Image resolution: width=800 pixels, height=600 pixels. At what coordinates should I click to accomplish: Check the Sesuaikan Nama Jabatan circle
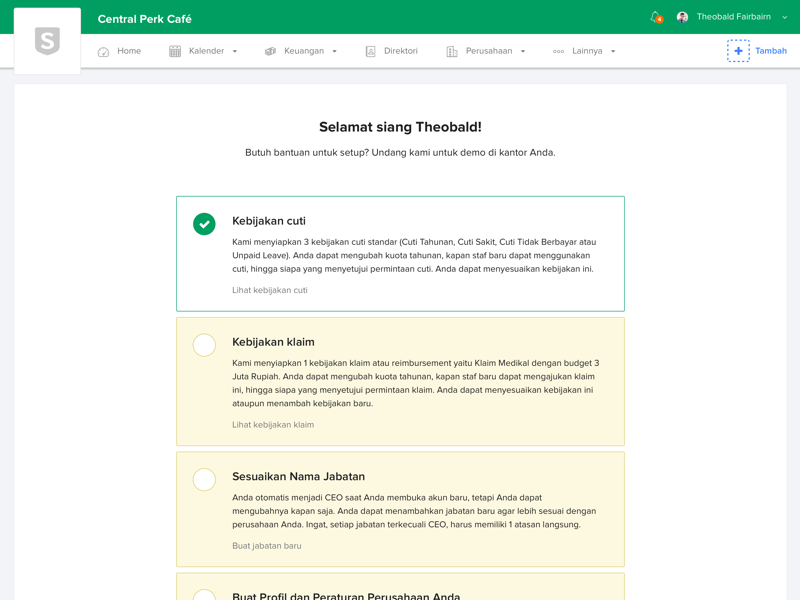click(x=204, y=480)
